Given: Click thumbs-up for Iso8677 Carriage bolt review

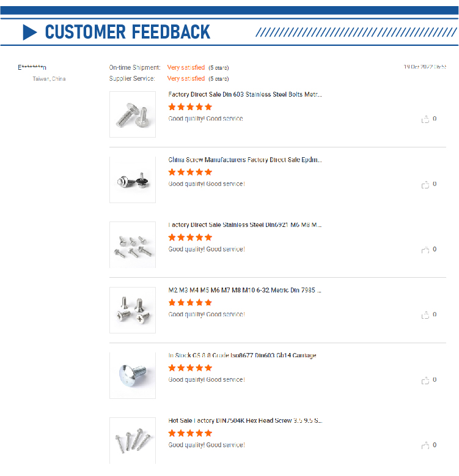Looking at the screenshot, I should pyautogui.click(x=425, y=381).
